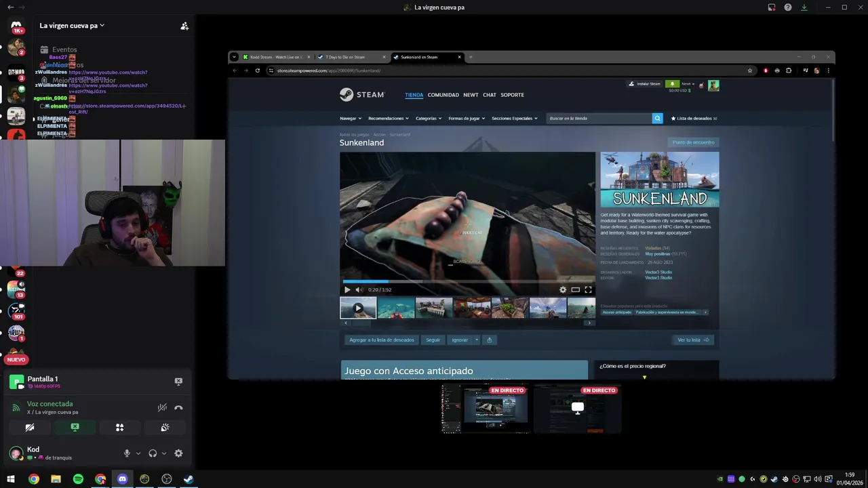Open Kod user profile avatar
868x488 pixels.
[16, 453]
